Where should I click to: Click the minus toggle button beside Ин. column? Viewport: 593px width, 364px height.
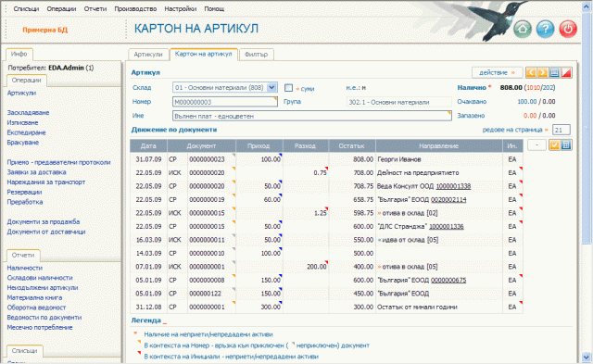[536, 144]
